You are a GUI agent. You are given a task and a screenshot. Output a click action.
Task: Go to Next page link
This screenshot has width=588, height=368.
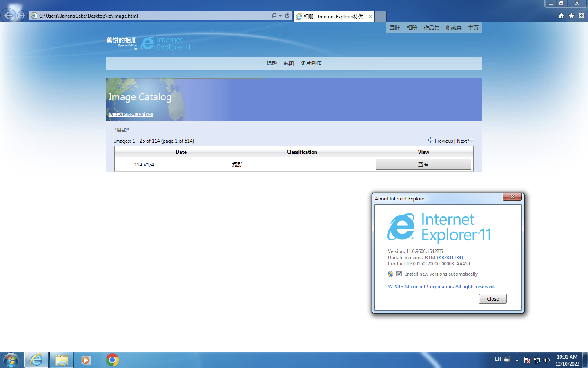(462, 141)
